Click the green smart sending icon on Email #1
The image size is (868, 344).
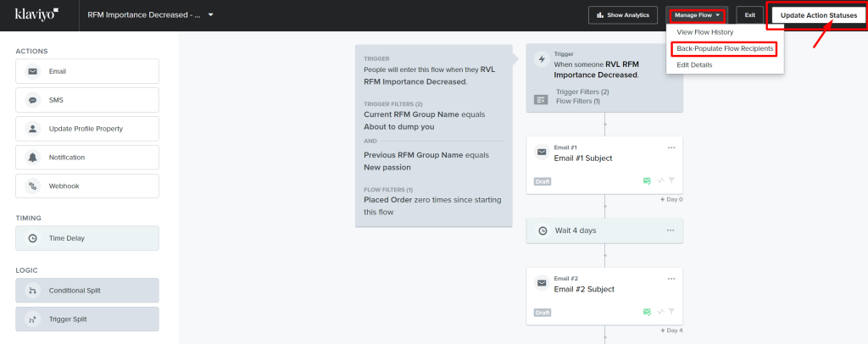(x=647, y=180)
